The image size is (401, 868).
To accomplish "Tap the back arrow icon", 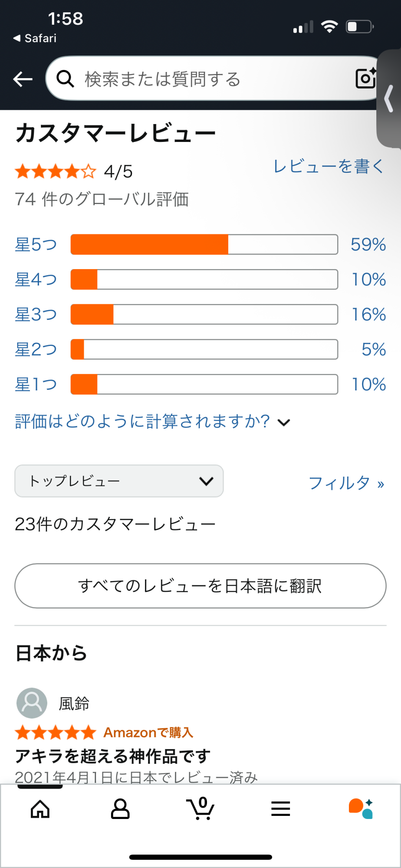I will coord(23,79).
